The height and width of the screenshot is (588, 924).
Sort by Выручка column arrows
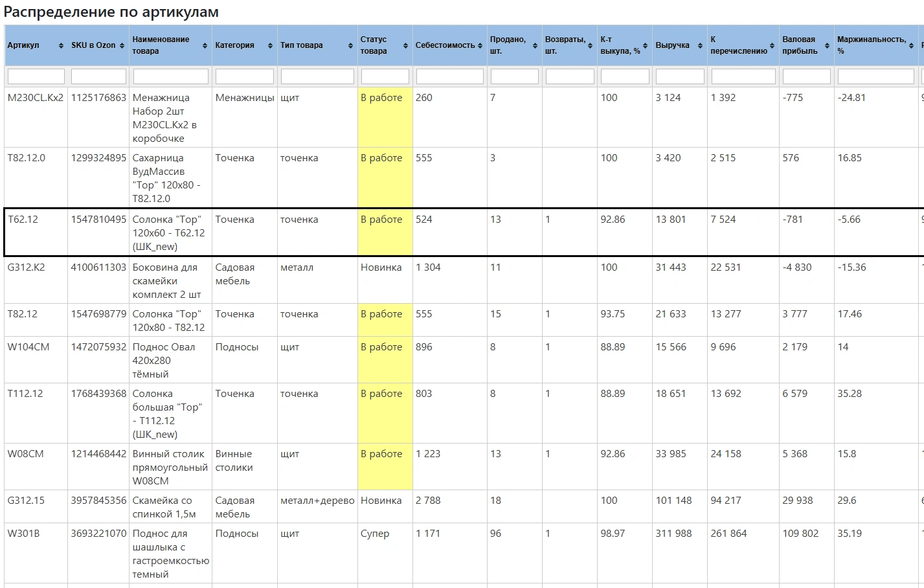coord(700,46)
